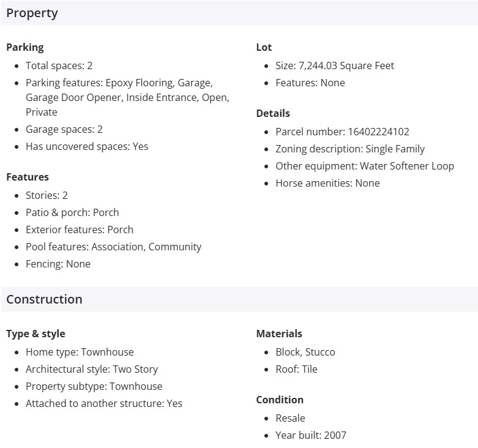Viewport: 478px width, 448px height.
Task: Click the Zoning description: Single Family item
Action: [x=349, y=149]
